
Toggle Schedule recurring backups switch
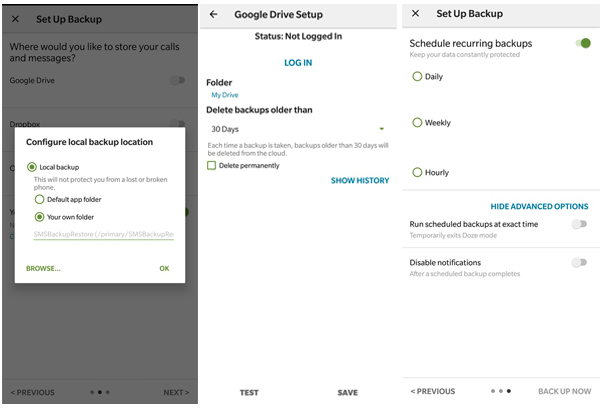coord(583,43)
